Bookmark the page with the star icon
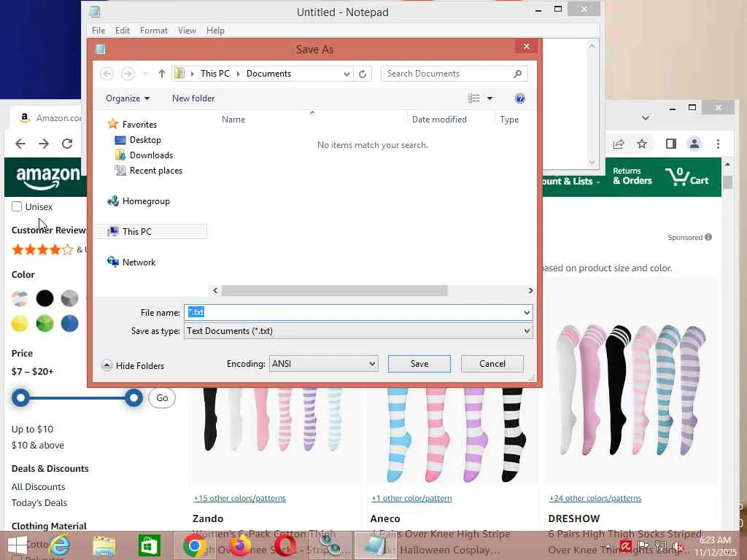 pos(642,144)
